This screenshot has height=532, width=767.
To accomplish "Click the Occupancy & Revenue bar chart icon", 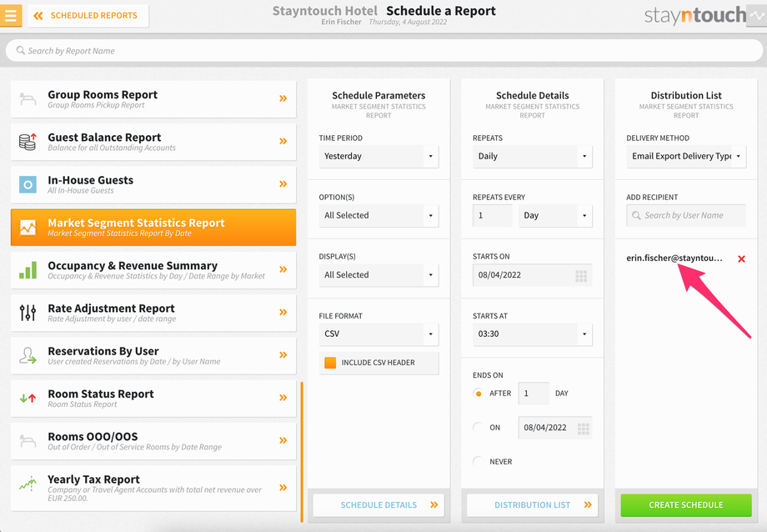I will pyautogui.click(x=28, y=269).
